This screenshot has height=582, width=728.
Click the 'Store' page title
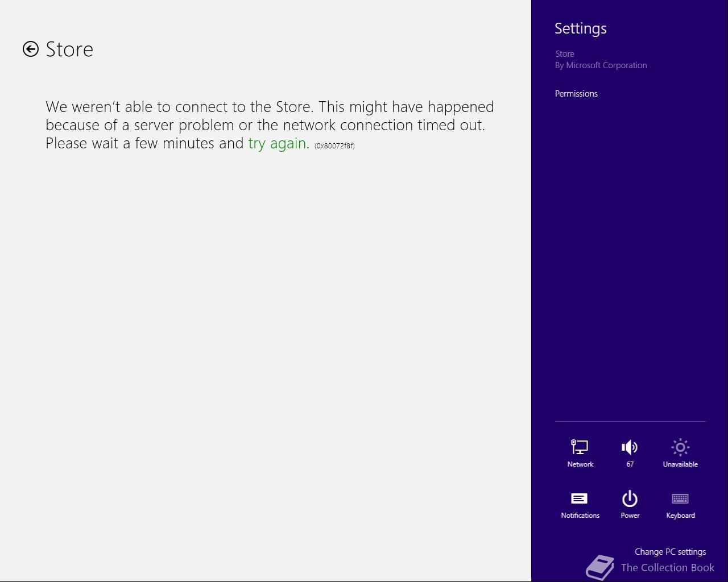[x=69, y=49]
